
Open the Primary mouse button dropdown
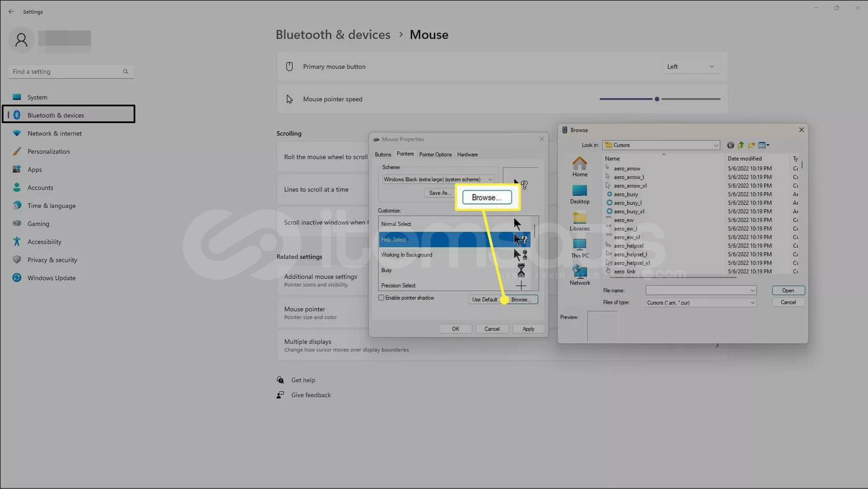tap(690, 66)
